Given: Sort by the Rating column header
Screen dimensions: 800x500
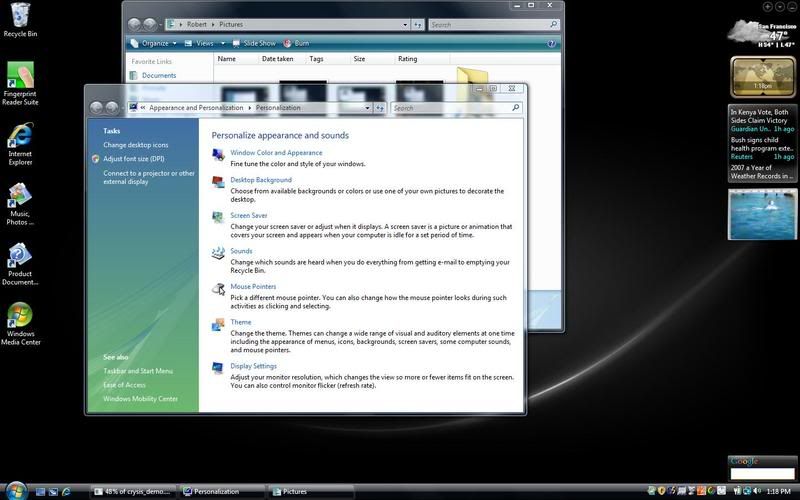Looking at the screenshot, I should pyautogui.click(x=421, y=59).
